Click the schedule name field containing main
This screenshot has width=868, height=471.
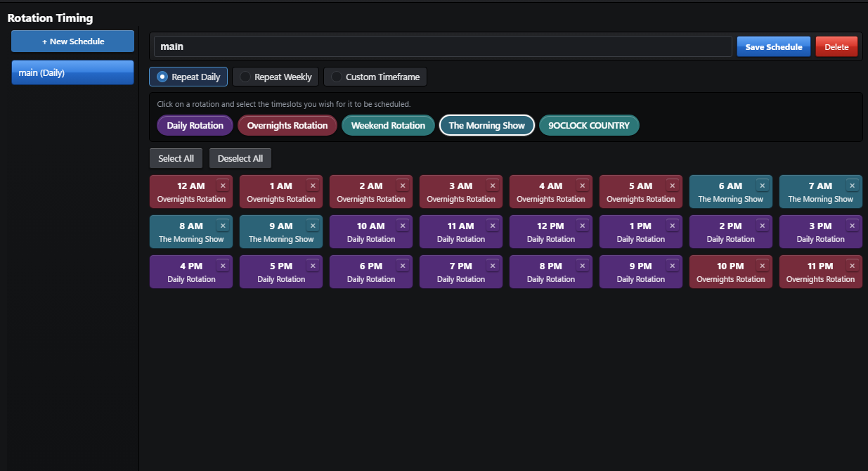[x=443, y=46]
